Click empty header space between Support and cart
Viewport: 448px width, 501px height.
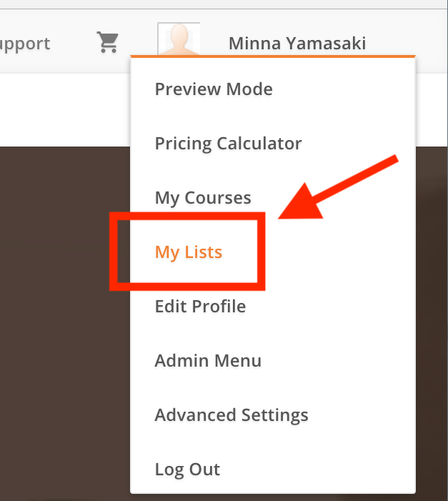click(x=73, y=44)
